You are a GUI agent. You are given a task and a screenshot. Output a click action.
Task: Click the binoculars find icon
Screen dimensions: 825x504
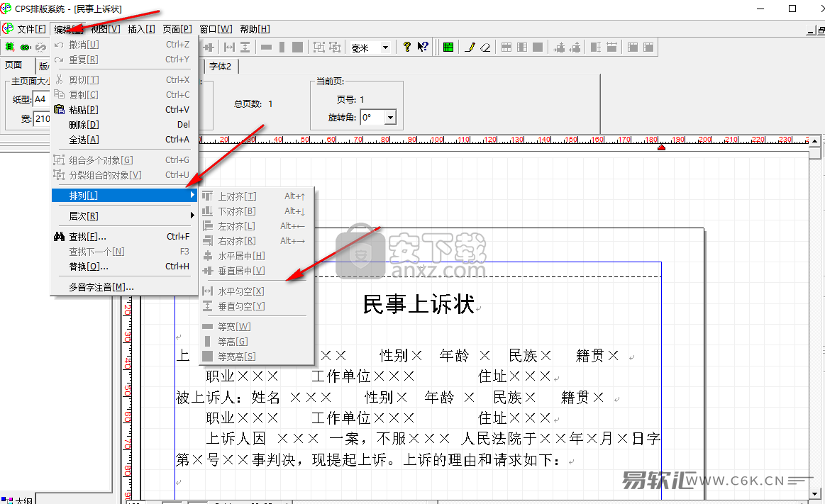59,237
